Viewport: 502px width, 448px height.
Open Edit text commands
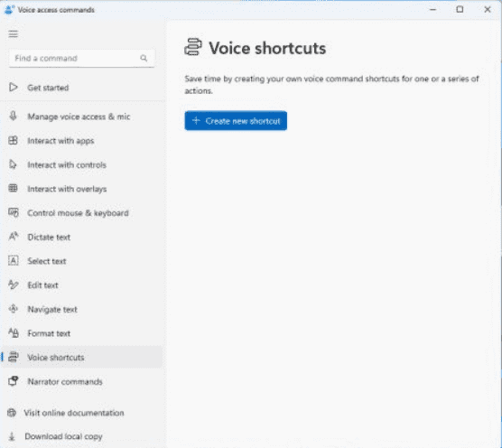point(82,285)
